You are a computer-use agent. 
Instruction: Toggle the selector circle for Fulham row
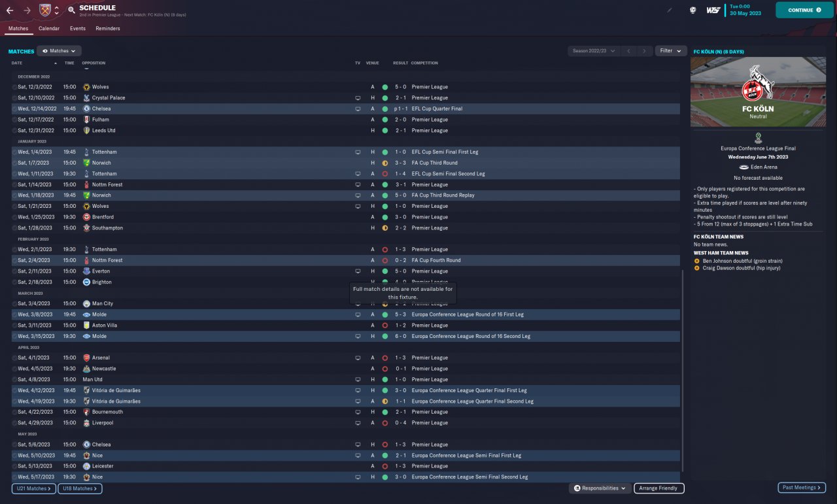pyautogui.click(x=14, y=120)
